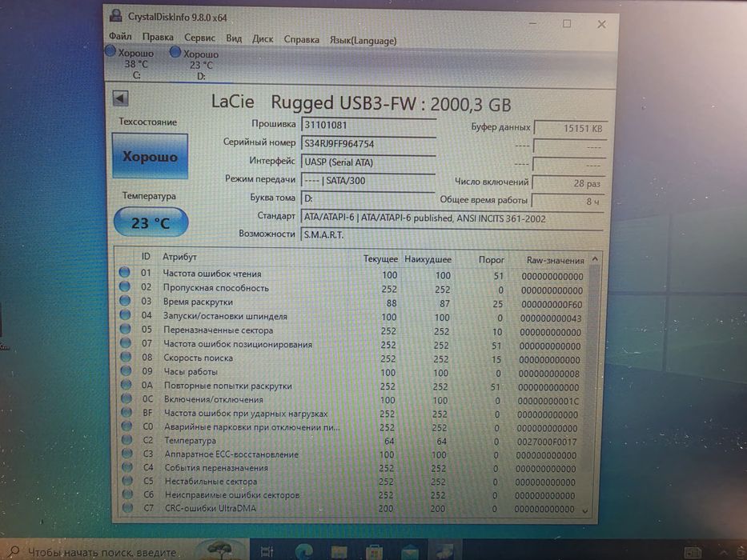Click the CrystalDiskInfo title bar icon
The image size is (747, 560).
pyautogui.click(x=116, y=15)
